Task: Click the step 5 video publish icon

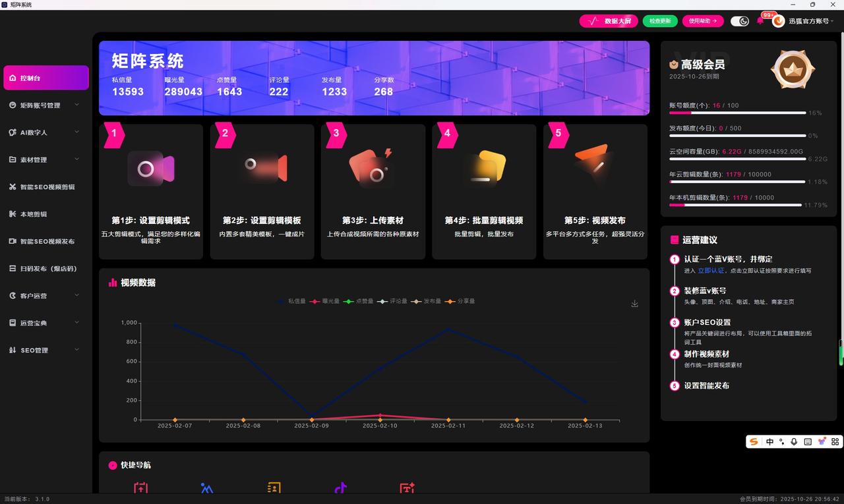Action: point(593,165)
